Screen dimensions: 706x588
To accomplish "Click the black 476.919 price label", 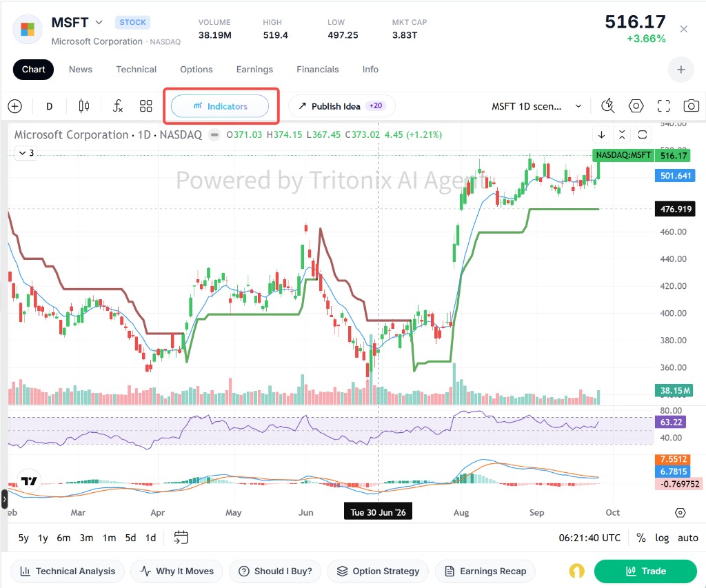I will (x=675, y=209).
